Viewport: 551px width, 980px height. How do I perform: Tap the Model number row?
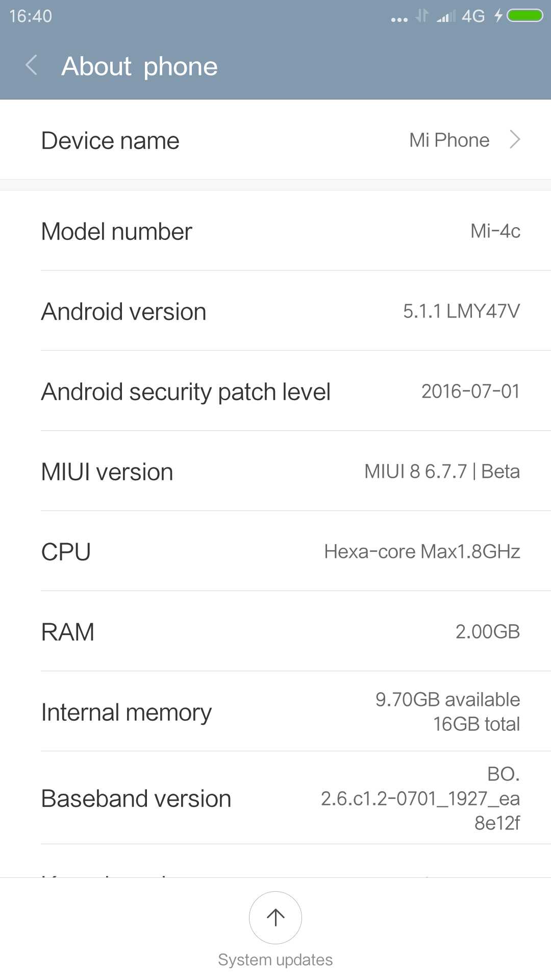pos(275,231)
